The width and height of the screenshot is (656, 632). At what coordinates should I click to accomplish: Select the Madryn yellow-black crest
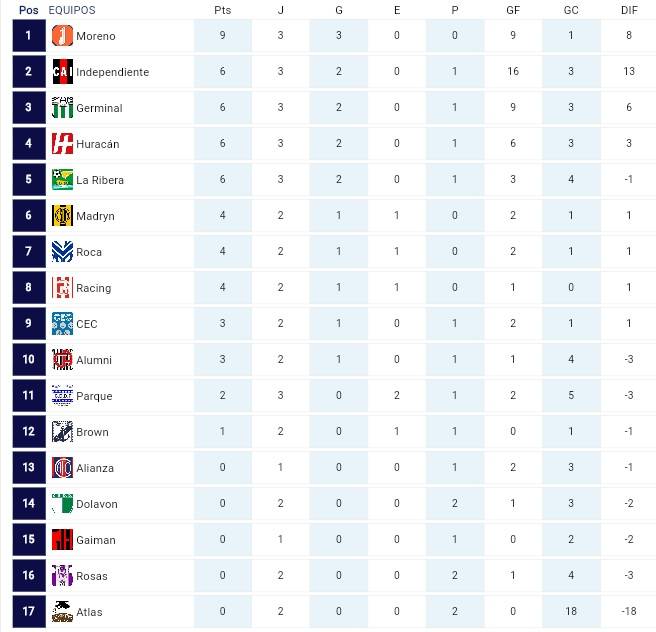62,215
